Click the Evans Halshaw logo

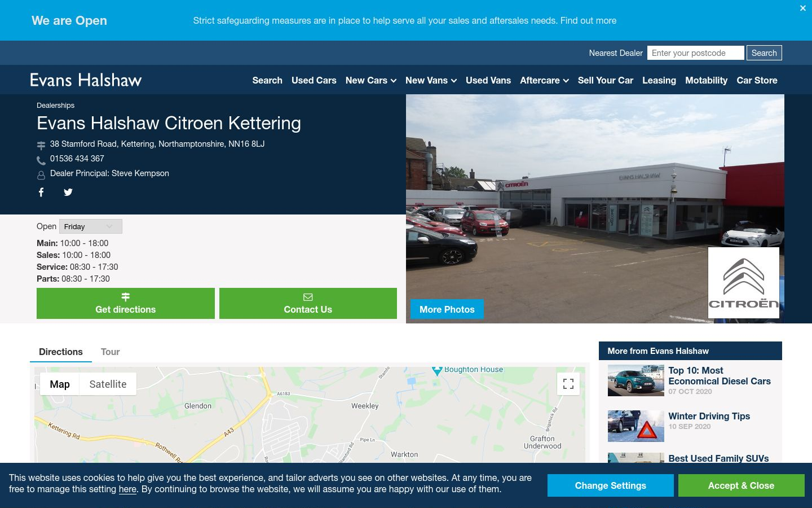(x=86, y=80)
